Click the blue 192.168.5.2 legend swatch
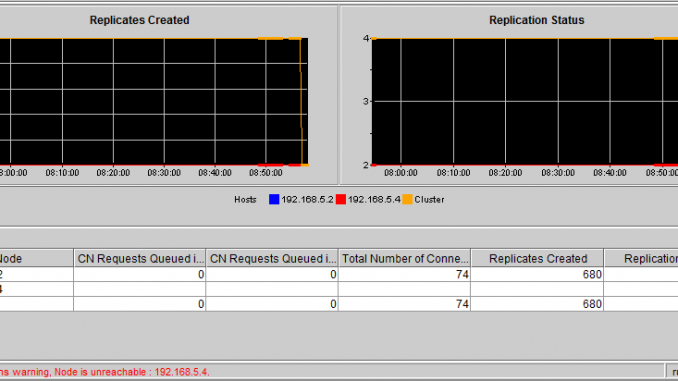 [274, 199]
